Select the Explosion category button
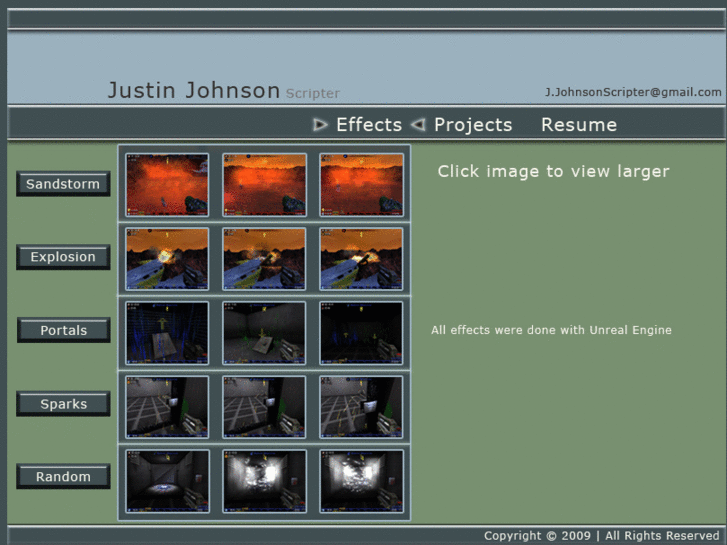The width and height of the screenshot is (727, 545). (x=63, y=257)
